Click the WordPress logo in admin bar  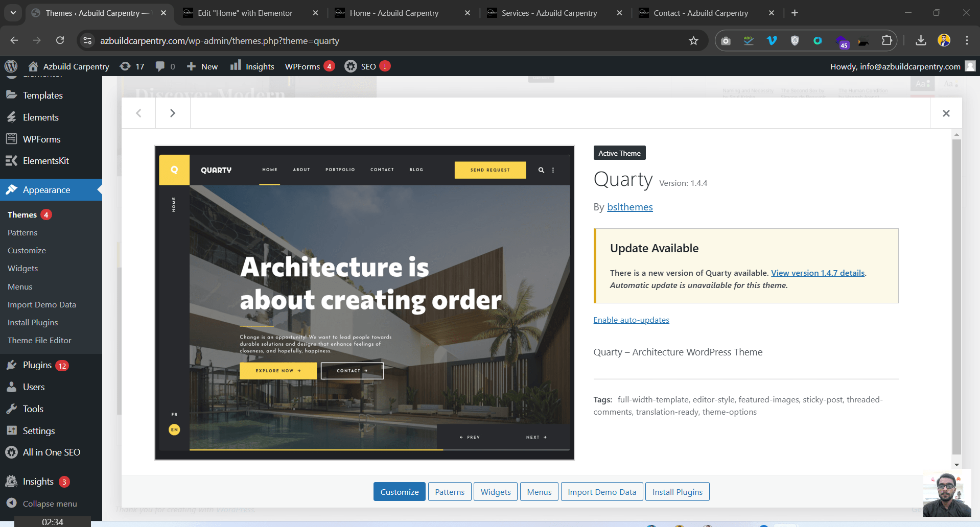point(11,66)
